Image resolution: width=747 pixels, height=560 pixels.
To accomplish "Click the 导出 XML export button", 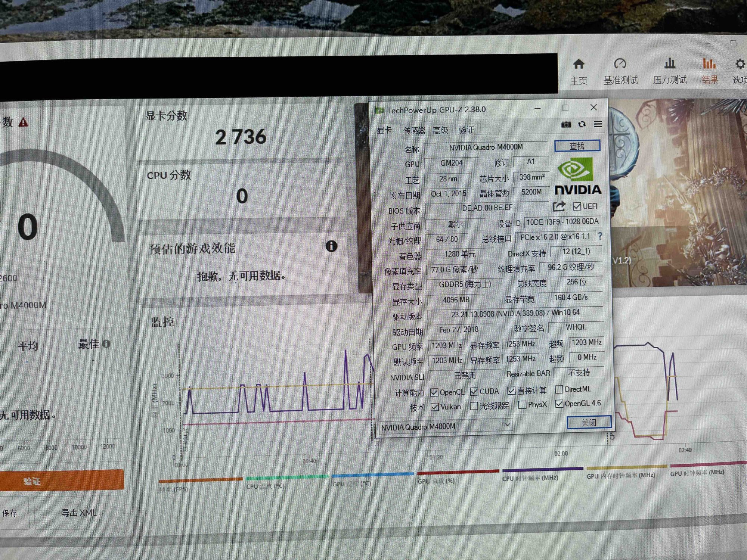I will click(79, 513).
